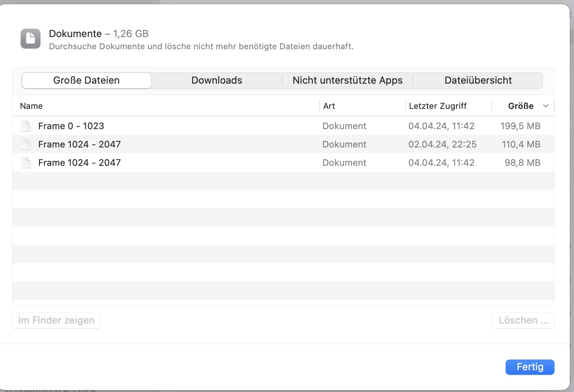Screen dimensions: 574x392
Task: Sort by Letzter Zugriff column header
Action: click(438, 106)
